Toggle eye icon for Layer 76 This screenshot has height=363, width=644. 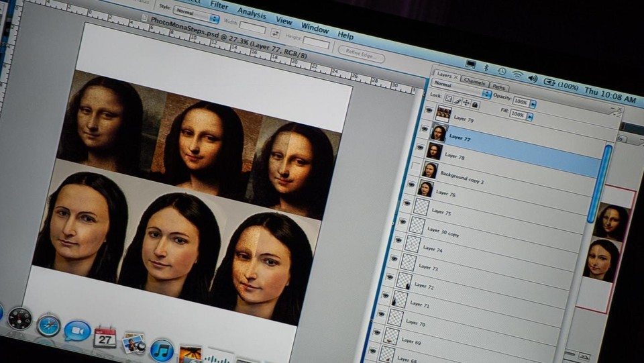click(x=411, y=185)
